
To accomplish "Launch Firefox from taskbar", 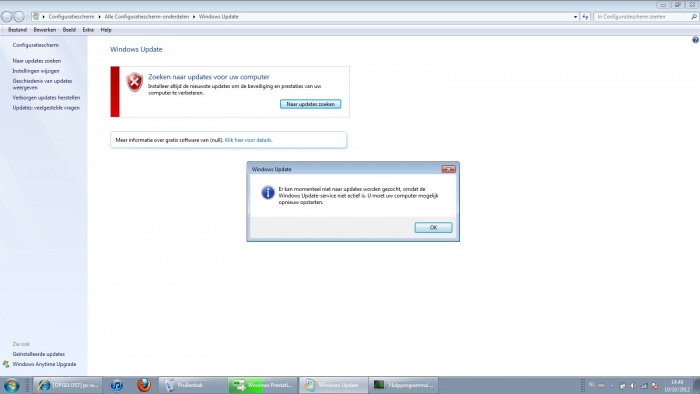I will (x=144, y=385).
